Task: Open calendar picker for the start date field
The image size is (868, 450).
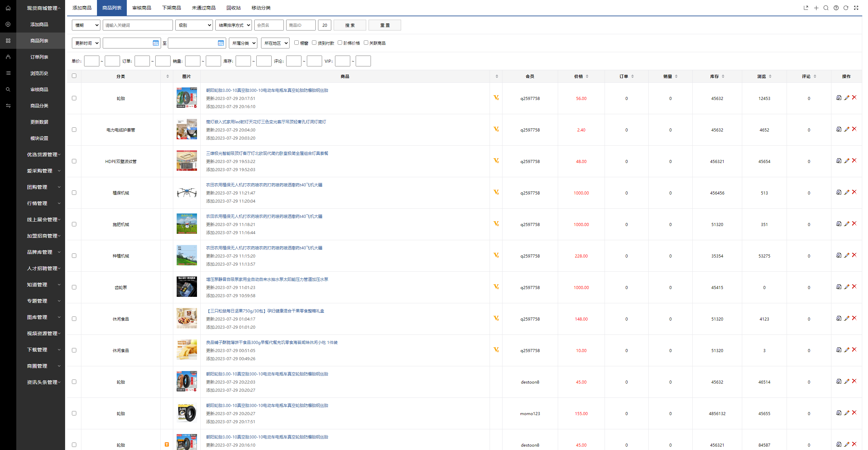Action: (x=156, y=43)
